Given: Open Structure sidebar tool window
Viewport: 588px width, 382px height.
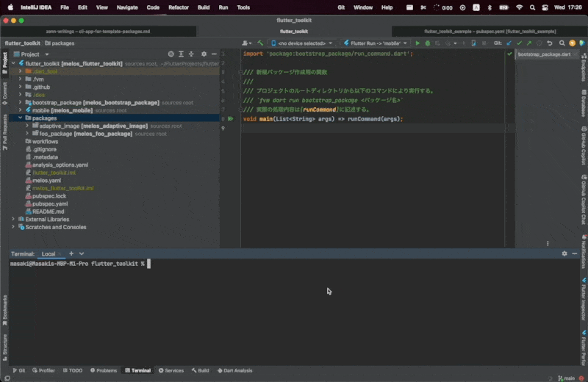Looking at the screenshot, I should click(4, 347).
